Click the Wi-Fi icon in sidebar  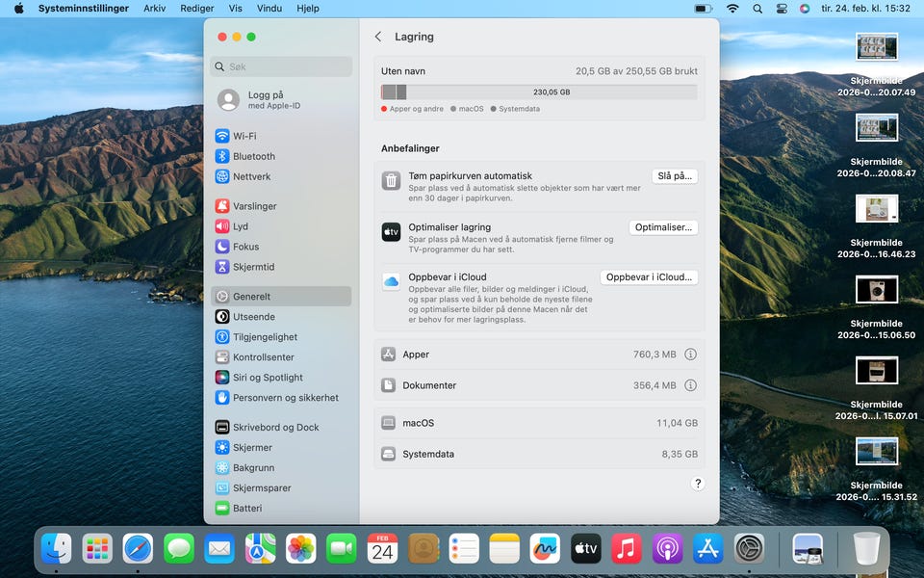[x=222, y=136]
